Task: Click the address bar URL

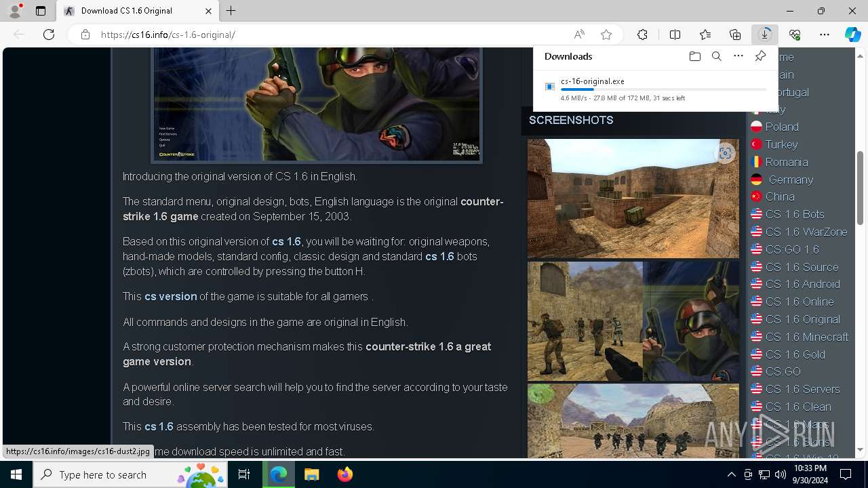Action: tap(168, 35)
